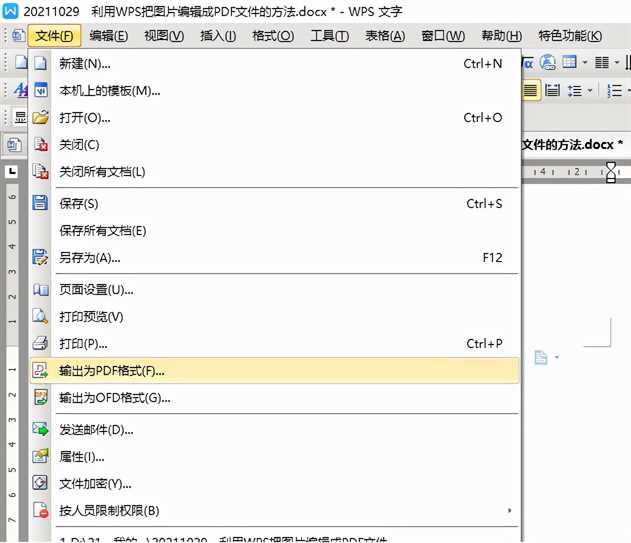Open the 特色功能(K) menu
This screenshot has height=543, width=631.
[570, 36]
